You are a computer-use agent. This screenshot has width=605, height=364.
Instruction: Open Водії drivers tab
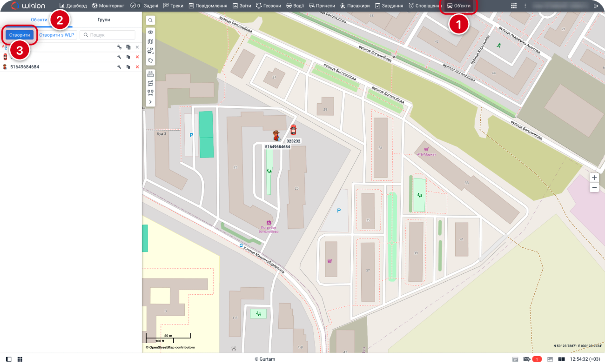(x=295, y=6)
